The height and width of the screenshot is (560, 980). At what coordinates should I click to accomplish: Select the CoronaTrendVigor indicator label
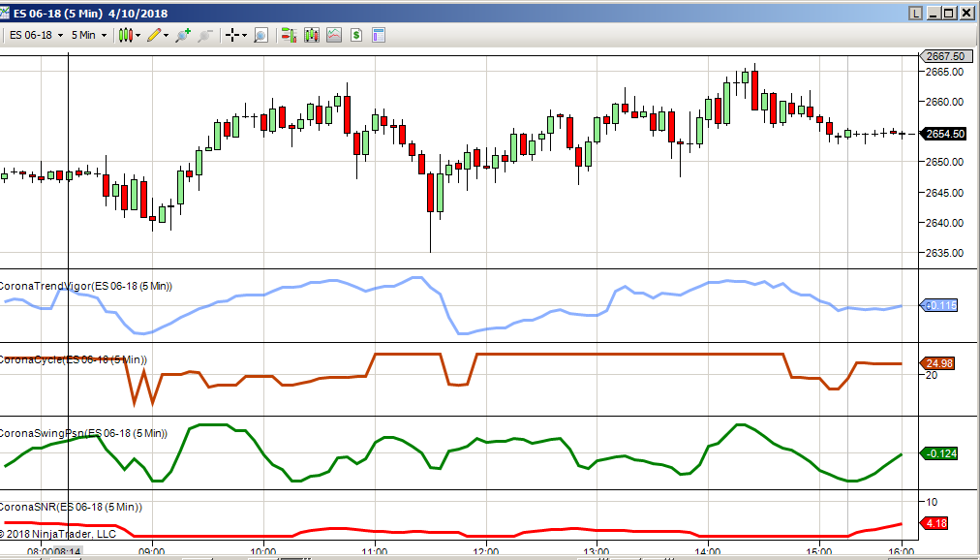[x=85, y=286]
